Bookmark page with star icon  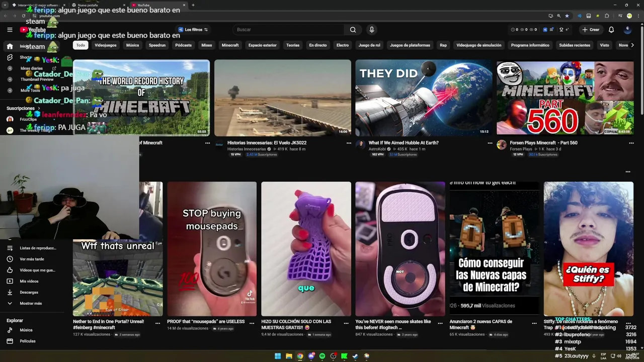tap(567, 16)
